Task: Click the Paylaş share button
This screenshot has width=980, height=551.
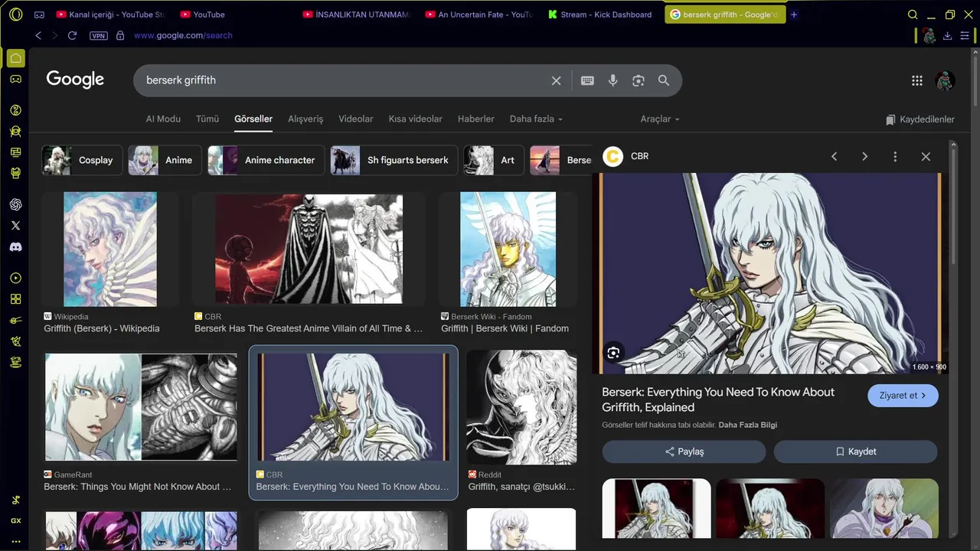Action: click(684, 452)
